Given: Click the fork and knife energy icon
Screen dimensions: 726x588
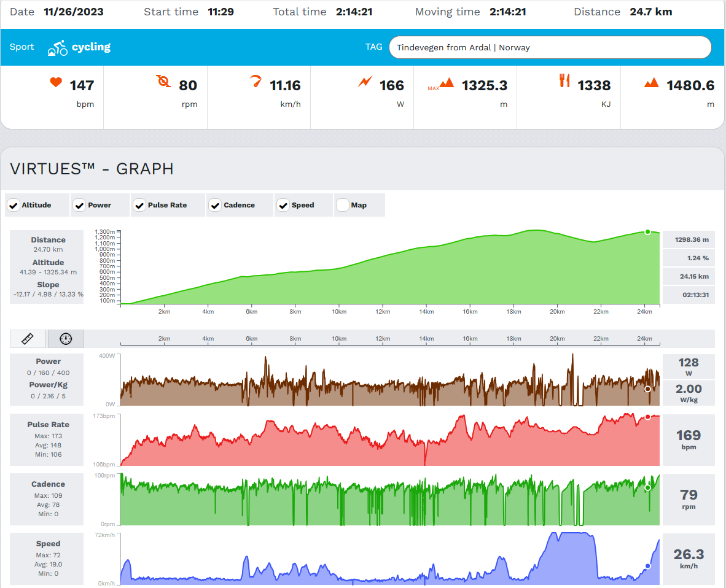Looking at the screenshot, I should tap(564, 80).
